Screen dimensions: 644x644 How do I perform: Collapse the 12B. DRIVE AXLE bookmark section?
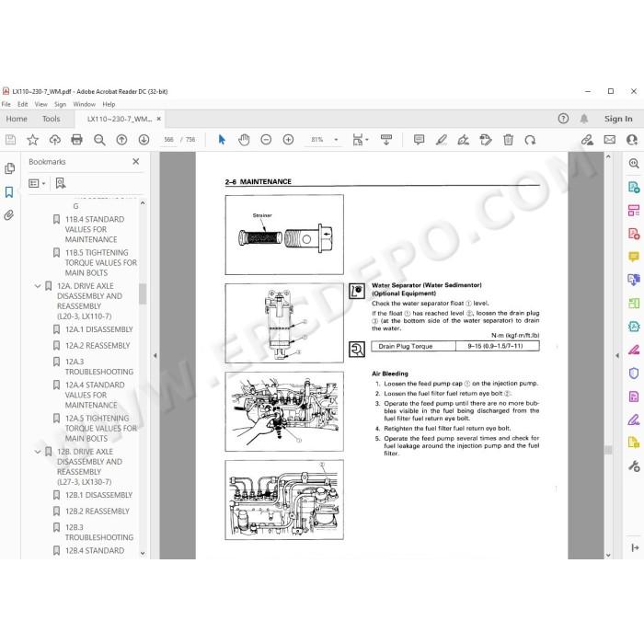point(38,452)
